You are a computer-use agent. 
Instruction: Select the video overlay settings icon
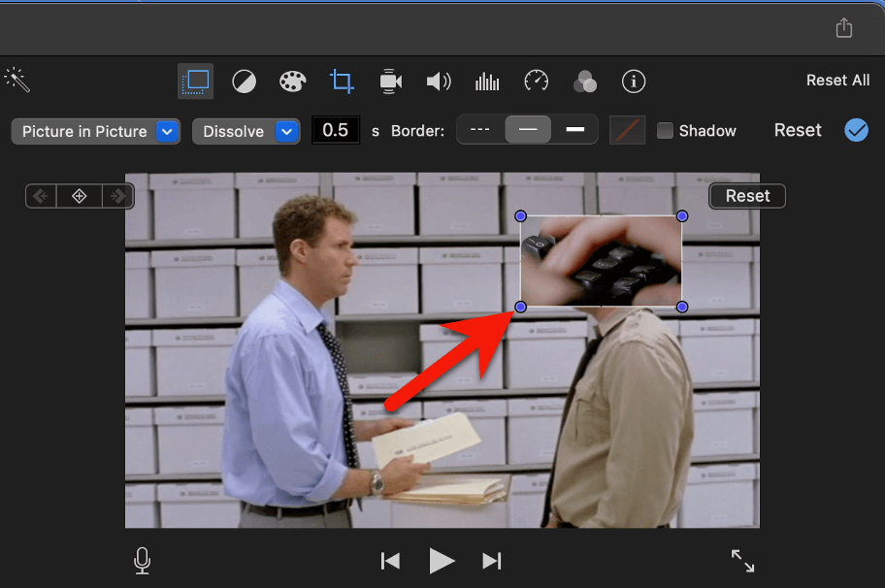(x=195, y=82)
